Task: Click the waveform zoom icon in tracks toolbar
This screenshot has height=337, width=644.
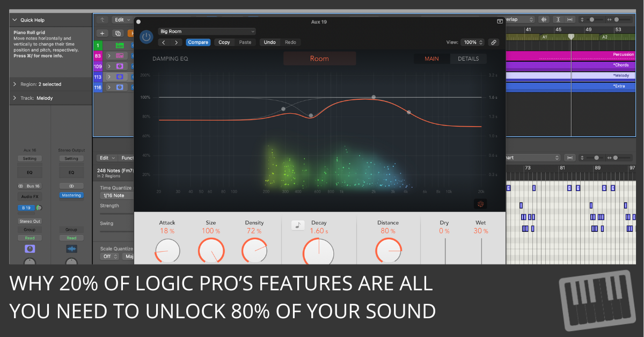Action: point(544,20)
